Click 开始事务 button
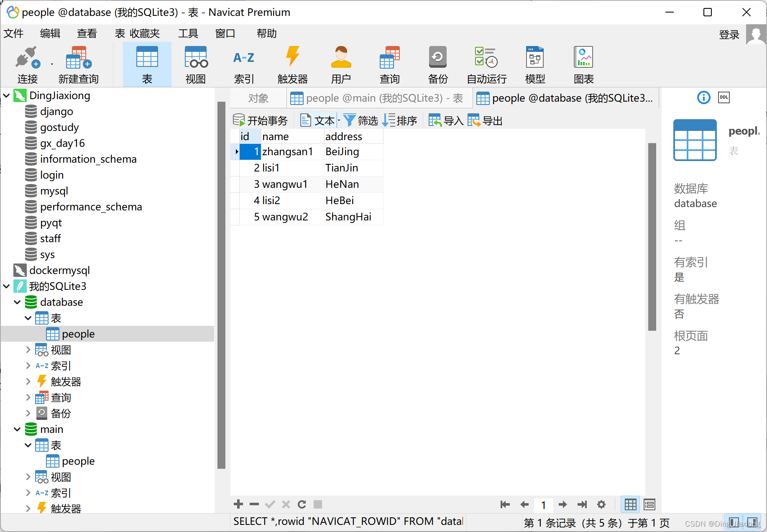767x532 pixels. (x=260, y=120)
